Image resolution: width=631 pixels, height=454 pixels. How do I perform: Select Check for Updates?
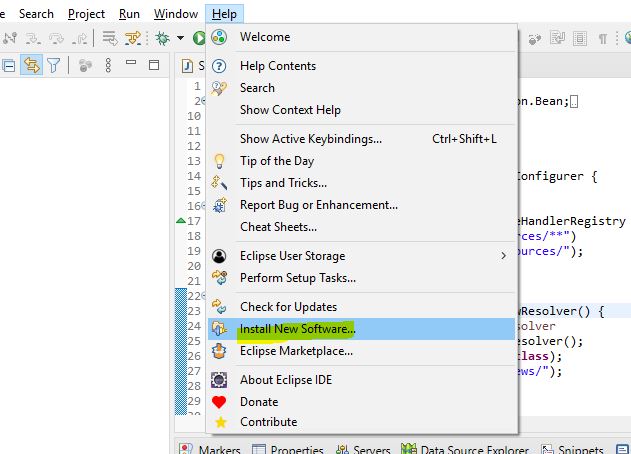[361, 307]
